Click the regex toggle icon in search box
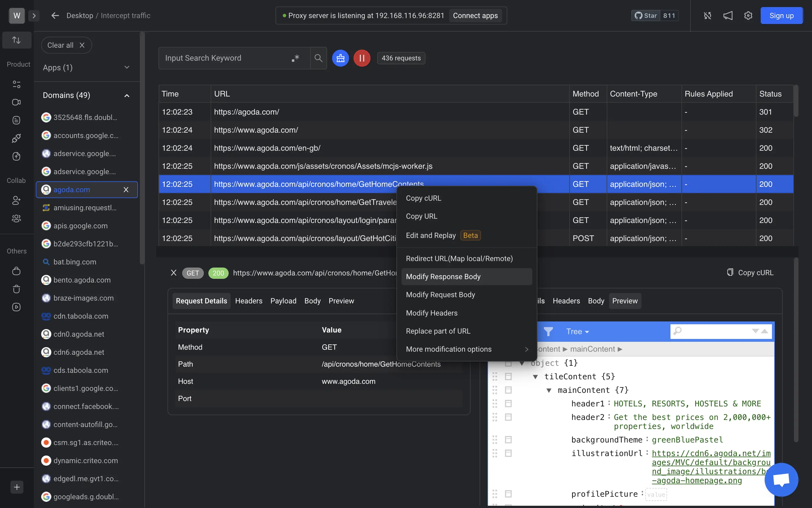Image resolution: width=812 pixels, height=508 pixels. [x=295, y=58]
